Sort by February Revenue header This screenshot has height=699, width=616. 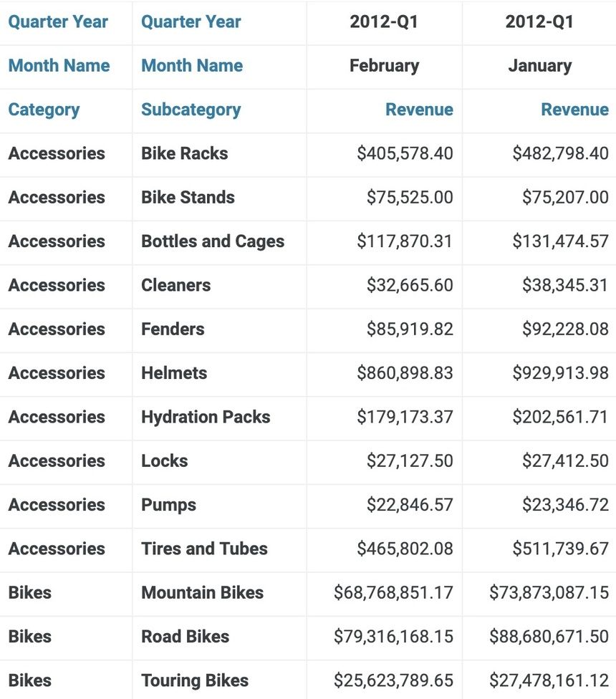[x=419, y=110]
